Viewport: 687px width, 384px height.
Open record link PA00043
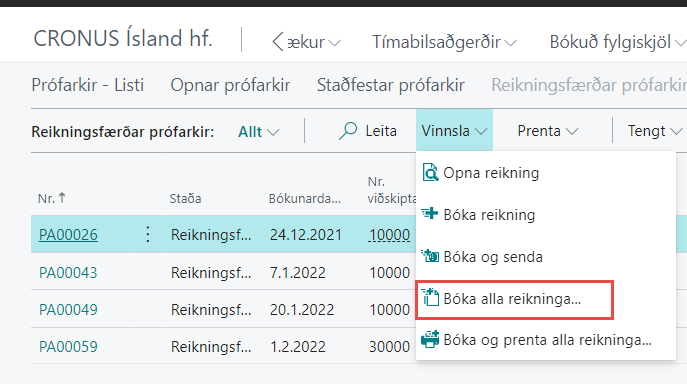[68, 273]
